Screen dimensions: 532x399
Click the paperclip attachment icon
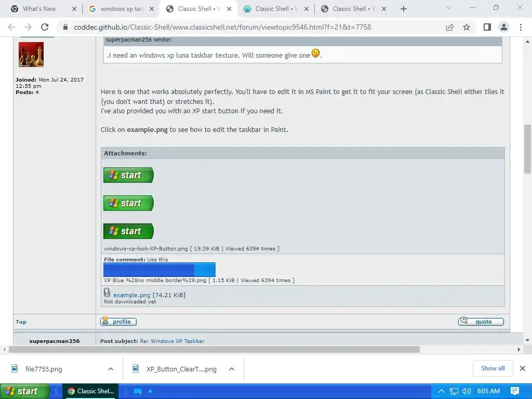(107, 293)
